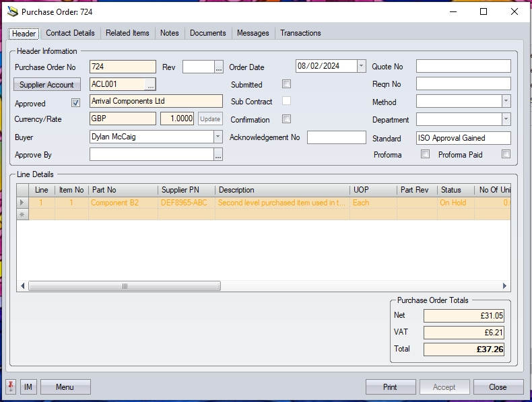The width and height of the screenshot is (532, 402).
Task: Open the Rev field ellipsis lookup button
Action: pos(218,67)
